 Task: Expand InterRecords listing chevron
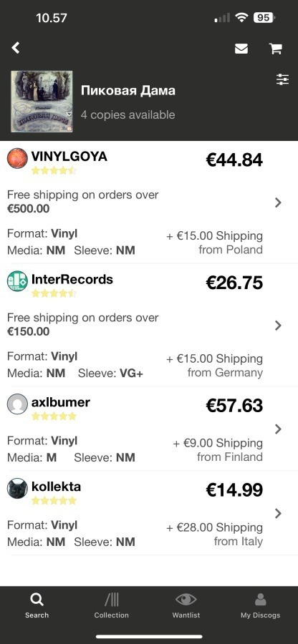pos(278,326)
